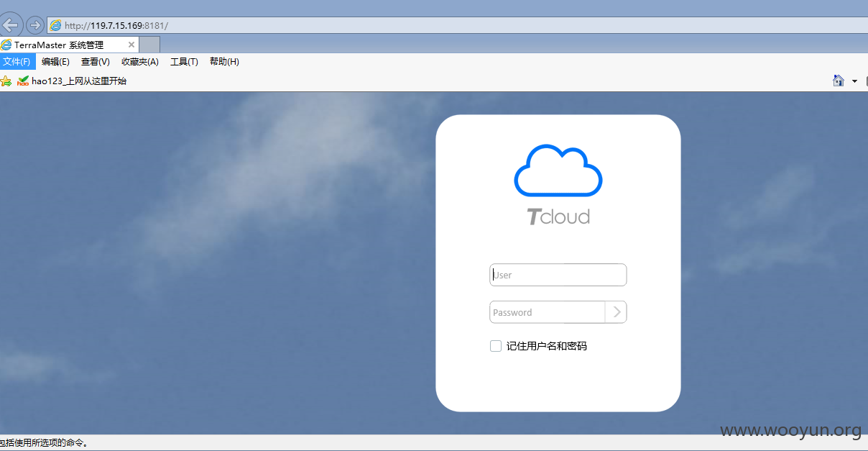Open the 收藏夹(A) menu
Image resolution: width=868 pixels, height=451 pixels.
point(139,62)
